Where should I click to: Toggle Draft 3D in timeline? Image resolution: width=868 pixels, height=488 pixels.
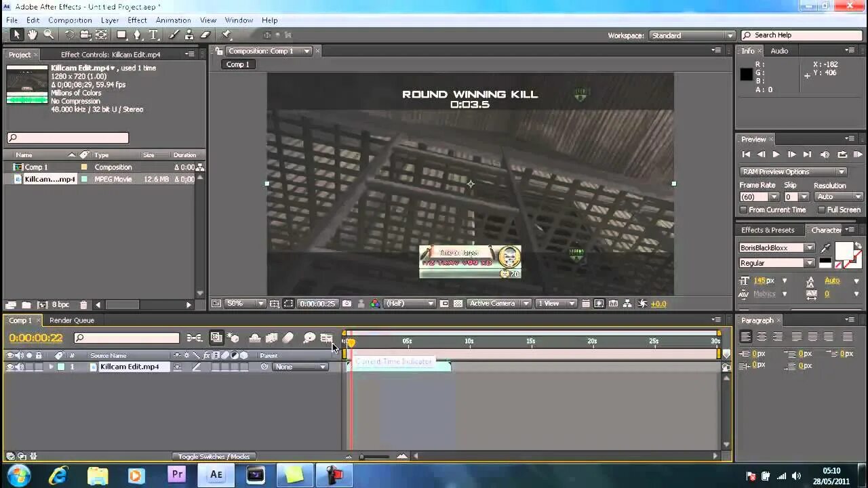233,338
